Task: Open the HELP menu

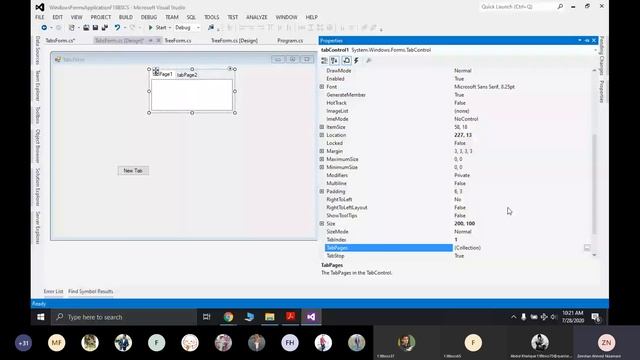Action: click(311, 17)
